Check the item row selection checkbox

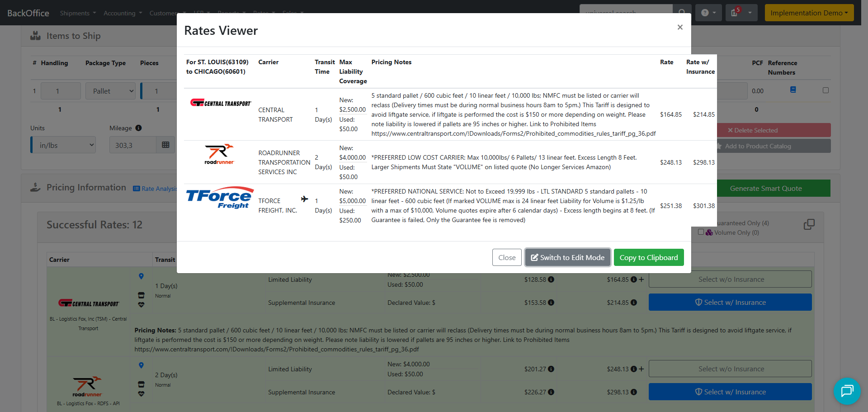(826, 90)
